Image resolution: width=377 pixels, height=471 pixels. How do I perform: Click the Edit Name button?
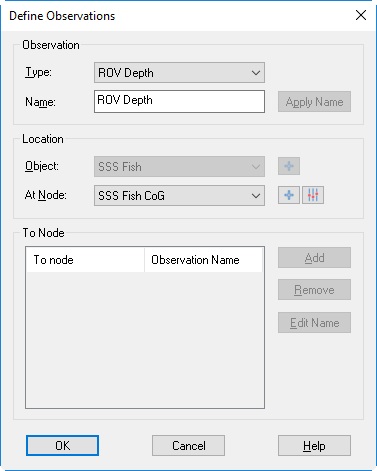point(314,322)
